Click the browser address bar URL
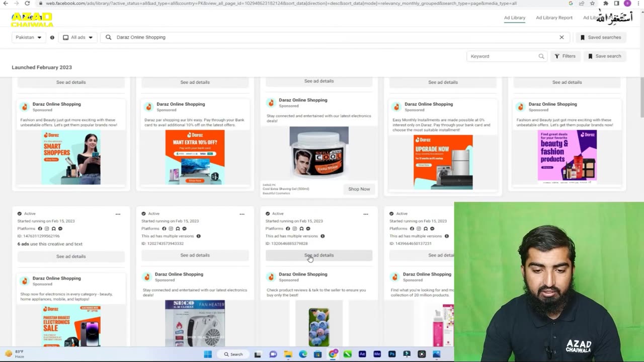 click(282, 3)
